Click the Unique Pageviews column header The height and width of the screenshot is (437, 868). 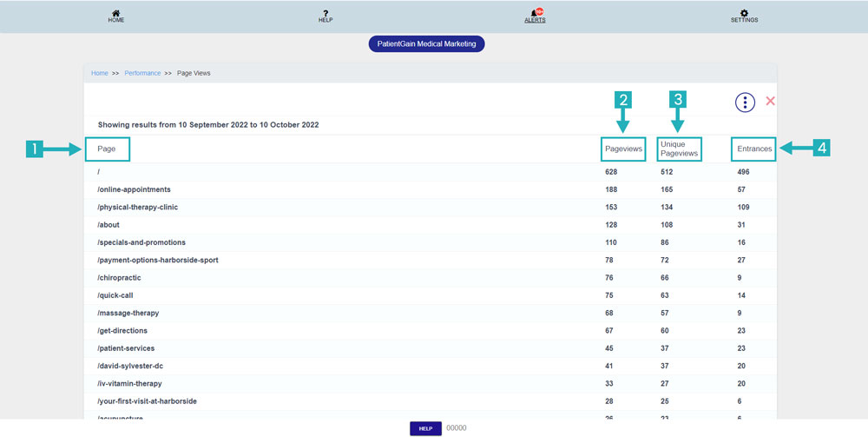[x=680, y=149]
